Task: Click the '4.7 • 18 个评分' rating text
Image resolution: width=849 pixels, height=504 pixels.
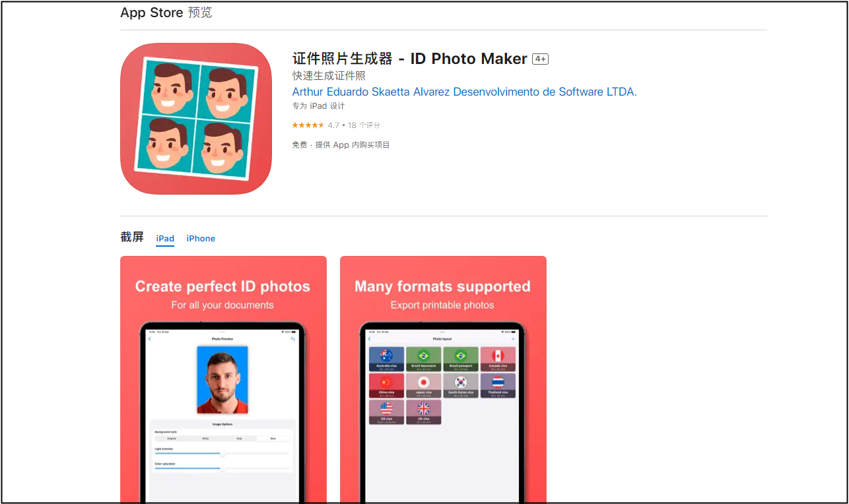Action: 354,125
